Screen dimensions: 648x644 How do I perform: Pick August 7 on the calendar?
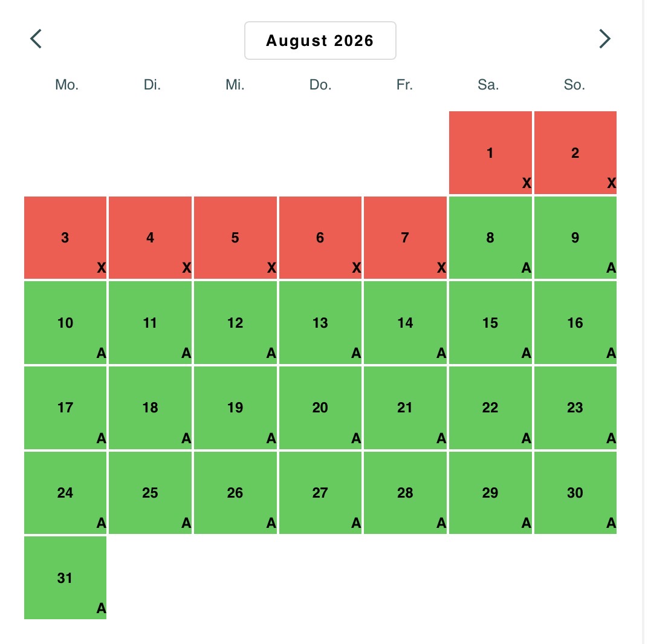tap(405, 238)
